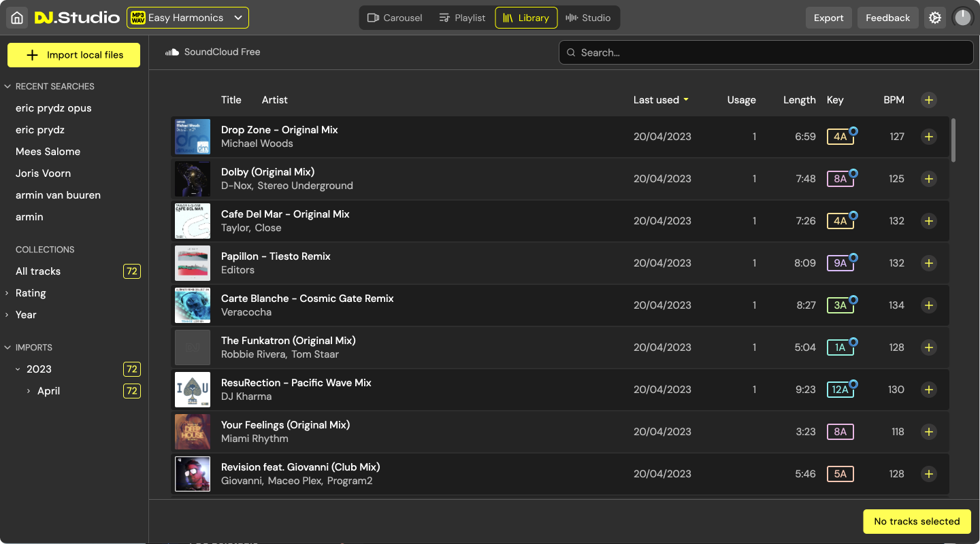Add Papillon - Tiesto Remix with plus icon
Screen dimensions: 980x544
(929, 263)
